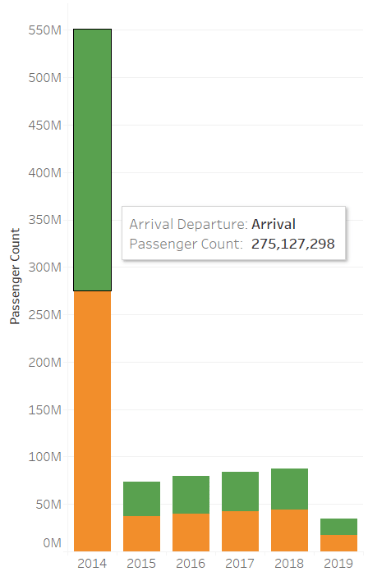Viewport: 368px width, 576px height.
Task: Select the orange 2014 bar segment
Action: [93, 421]
